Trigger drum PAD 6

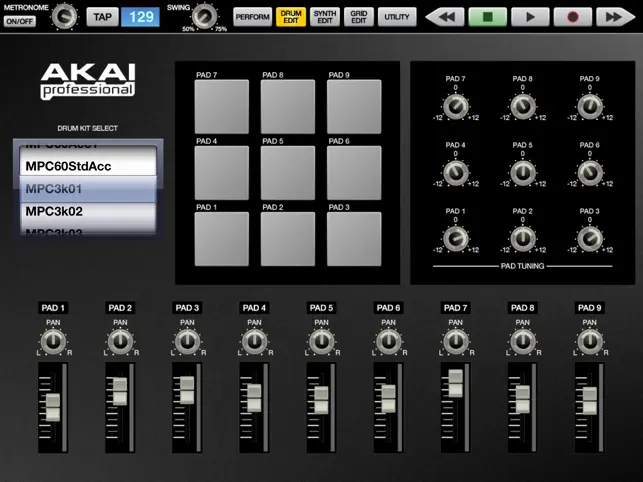pyautogui.click(x=354, y=173)
